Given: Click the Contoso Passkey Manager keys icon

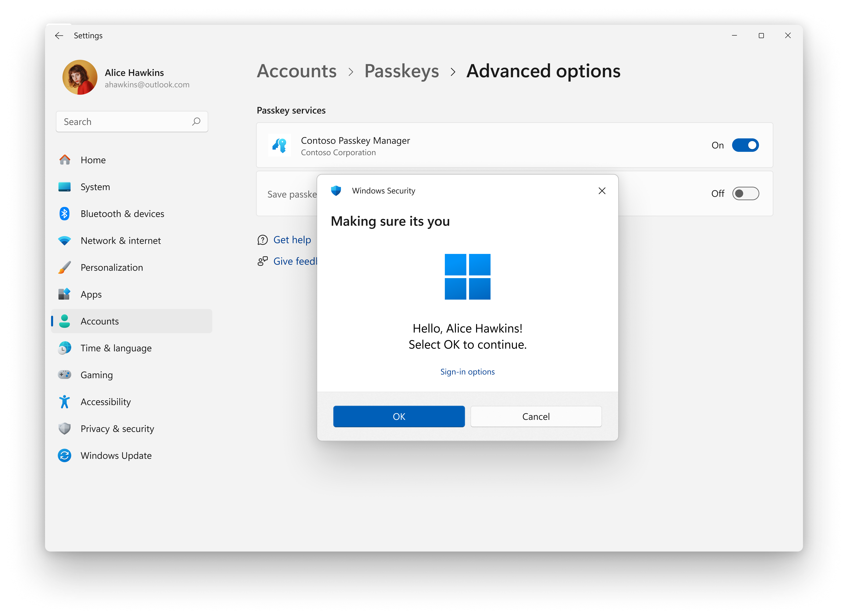Looking at the screenshot, I should click(x=280, y=145).
